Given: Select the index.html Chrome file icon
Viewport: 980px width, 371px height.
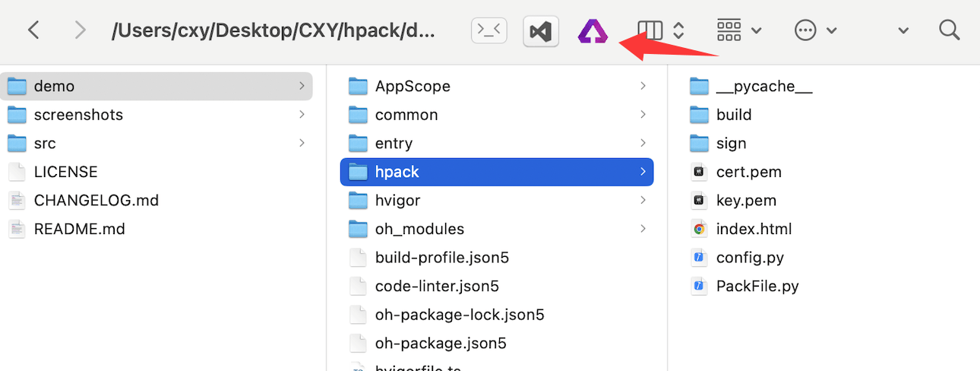Looking at the screenshot, I should coord(699,229).
